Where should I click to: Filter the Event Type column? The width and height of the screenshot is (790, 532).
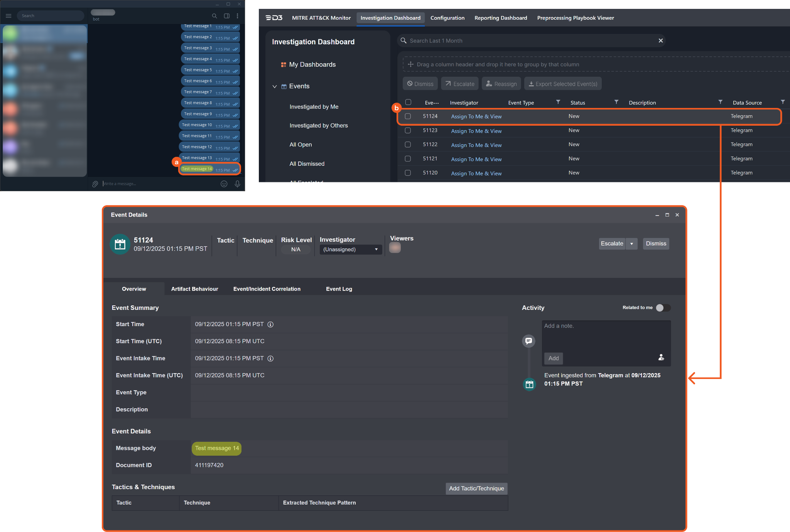(558, 102)
